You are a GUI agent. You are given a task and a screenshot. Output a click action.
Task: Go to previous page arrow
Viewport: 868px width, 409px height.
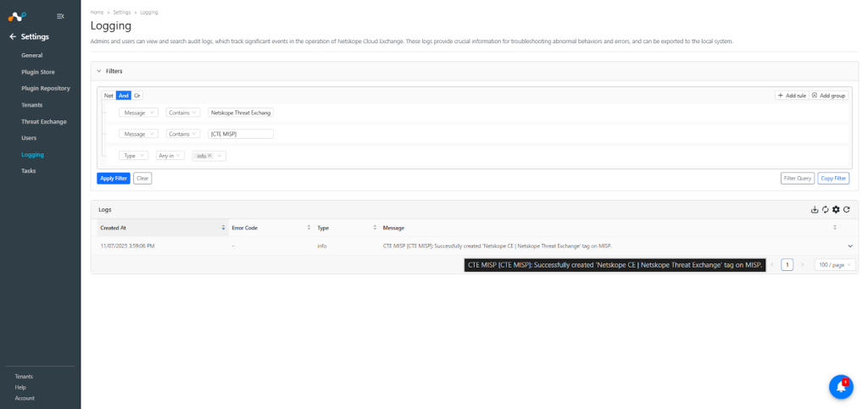[x=772, y=265]
